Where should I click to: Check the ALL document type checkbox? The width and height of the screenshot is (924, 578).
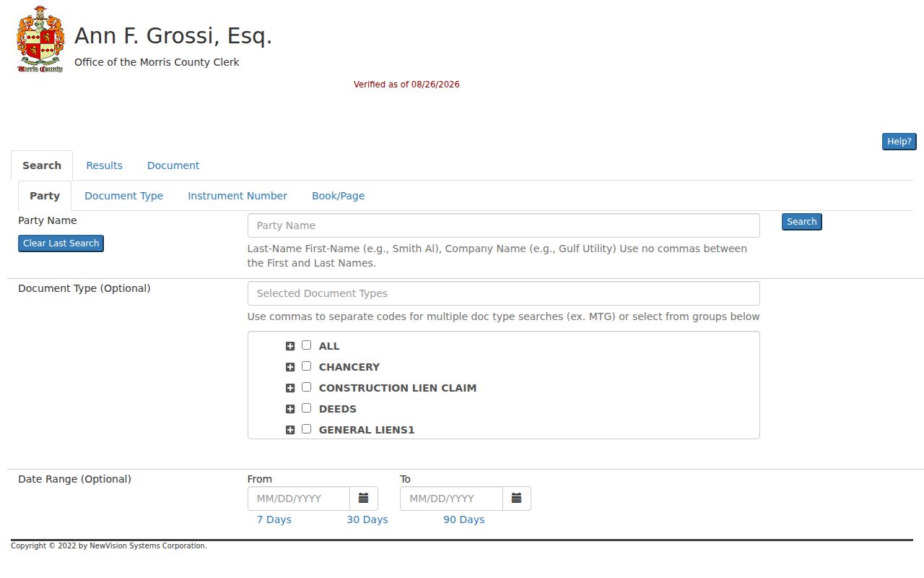pos(306,345)
